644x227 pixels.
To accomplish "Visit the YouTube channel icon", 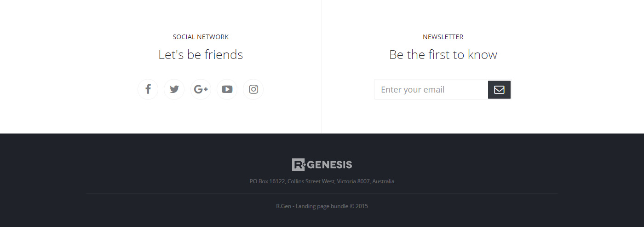I will [227, 89].
